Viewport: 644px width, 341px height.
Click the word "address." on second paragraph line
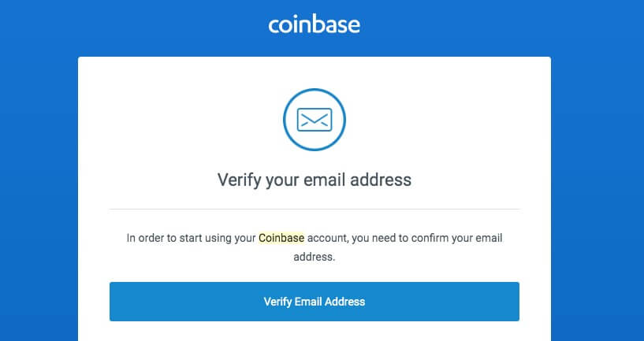pyautogui.click(x=315, y=257)
